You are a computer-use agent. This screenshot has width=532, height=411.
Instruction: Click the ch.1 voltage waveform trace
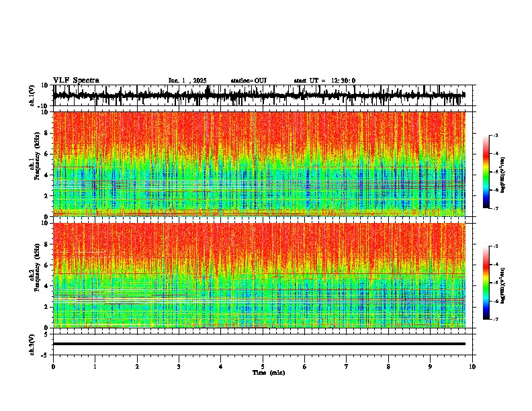point(259,95)
